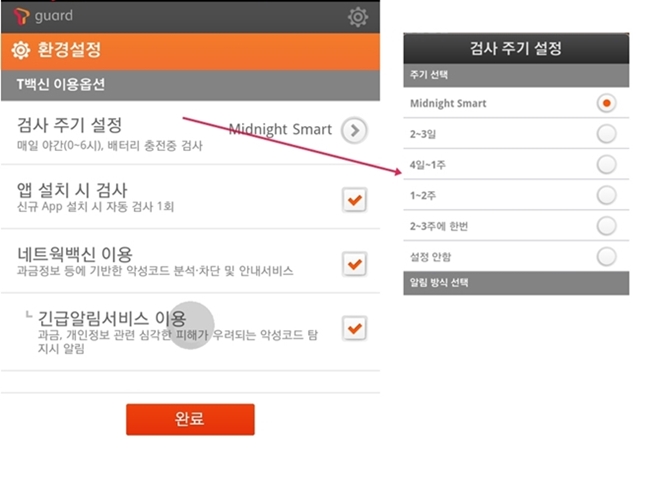Select the 1~2주 radio button
The width and height of the screenshot is (660, 488).
[606, 195]
